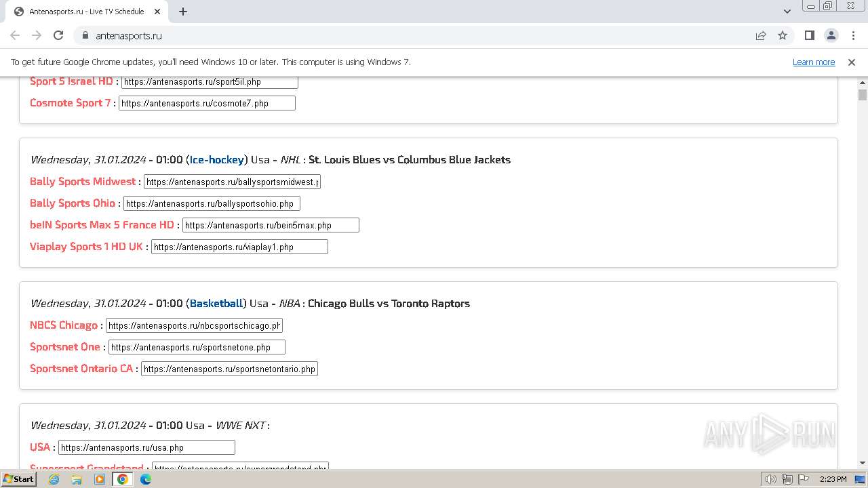Click the WWE NXT event text
This screenshot has height=488, width=868.
(241, 426)
